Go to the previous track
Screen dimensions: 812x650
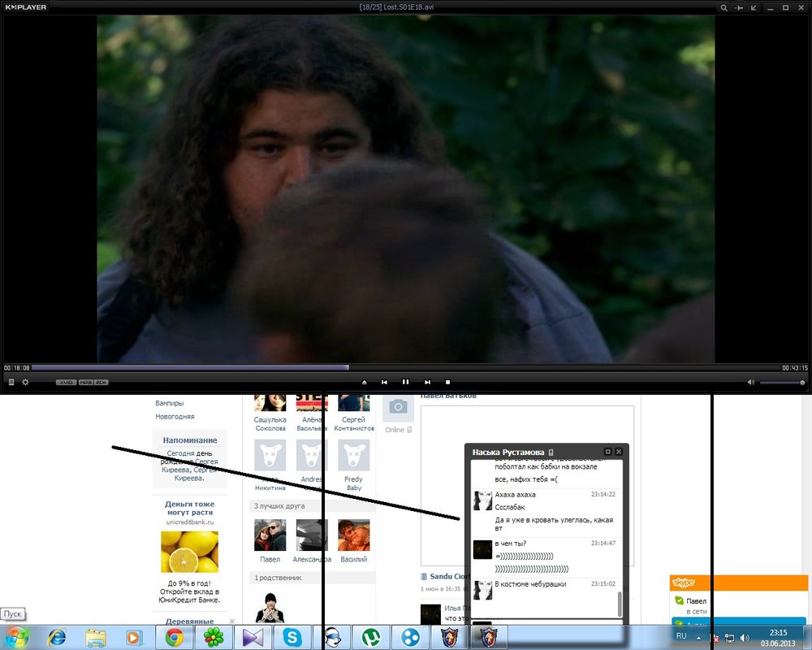click(384, 382)
